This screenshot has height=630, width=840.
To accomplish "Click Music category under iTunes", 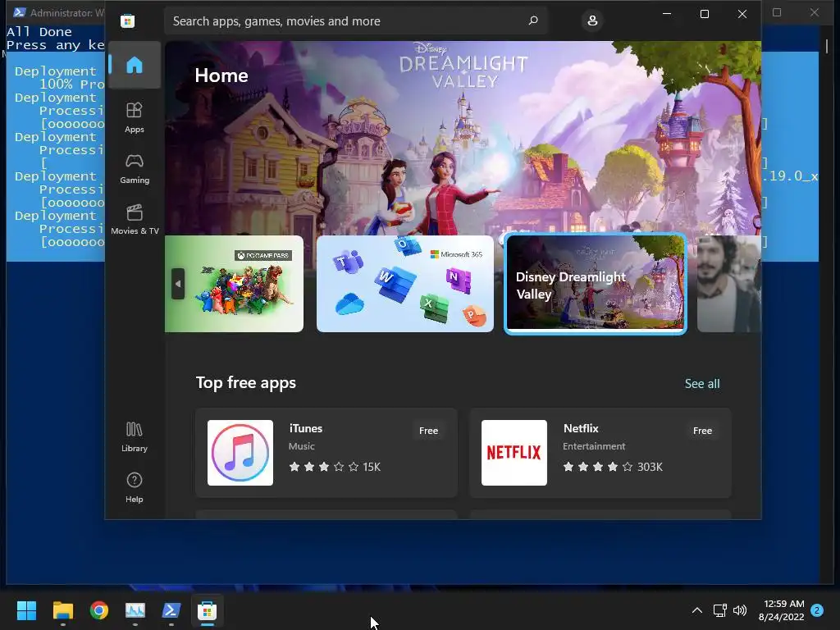I will [302, 445].
